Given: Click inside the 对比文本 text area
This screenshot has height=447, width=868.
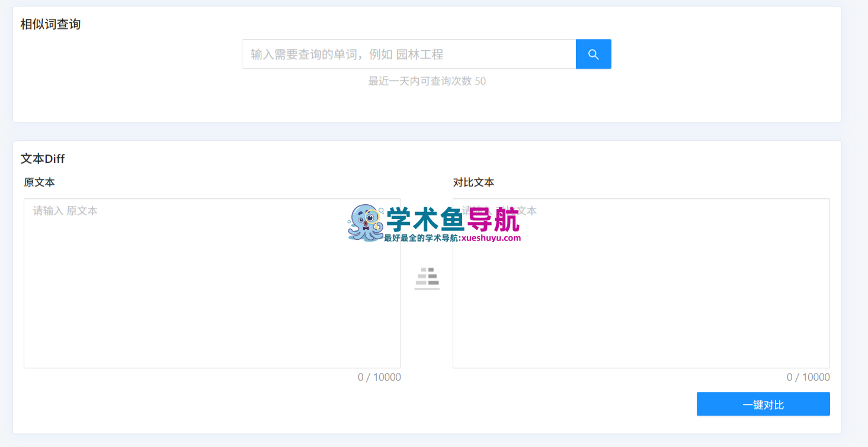Looking at the screenshot, I should (641, 296).
